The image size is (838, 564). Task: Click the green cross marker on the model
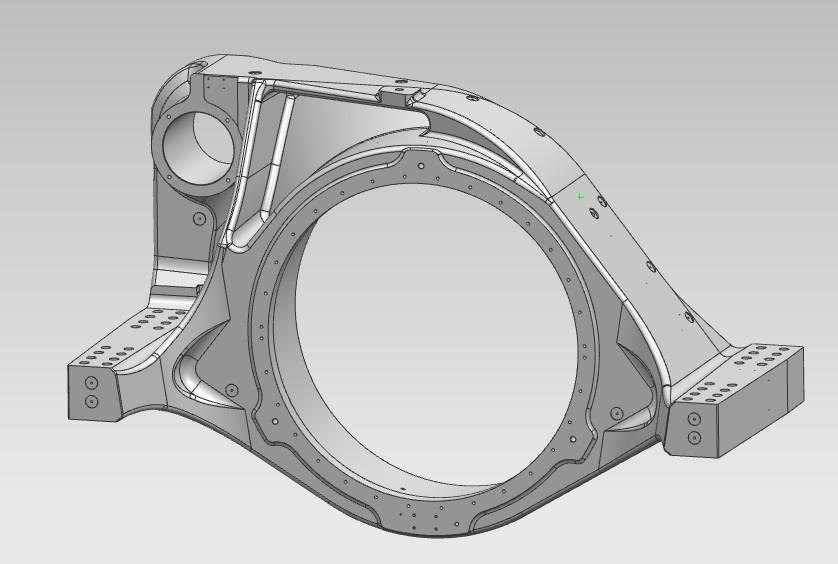(x=580, y=197)
